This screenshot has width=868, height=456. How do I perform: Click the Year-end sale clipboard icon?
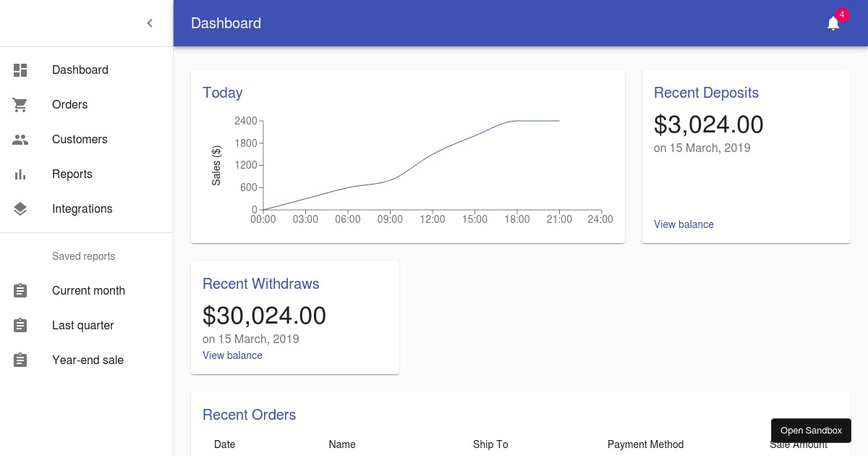[20, 360]
